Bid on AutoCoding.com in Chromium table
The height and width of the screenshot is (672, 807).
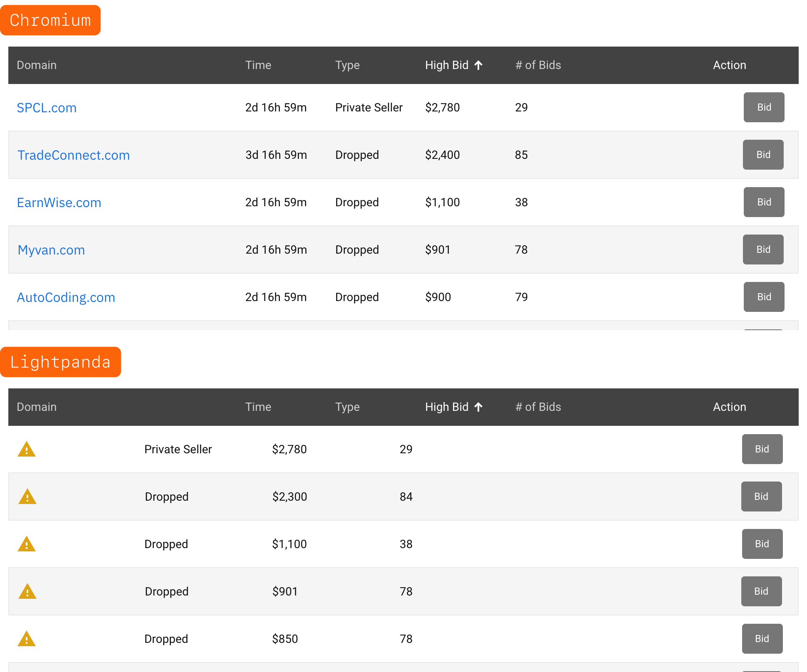pos(764,297)
